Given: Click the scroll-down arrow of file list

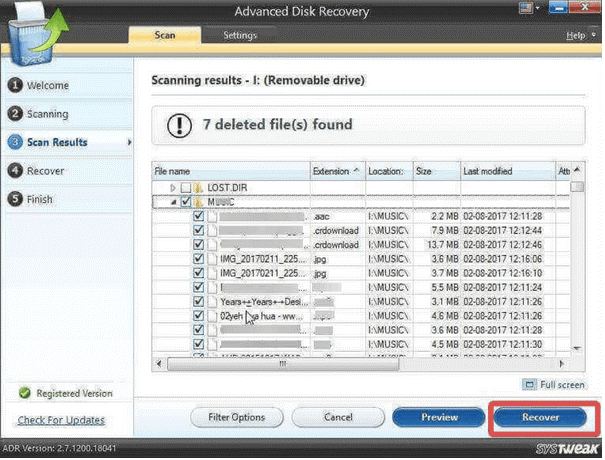Looking at the screenshot, I should click(x=577, y=348).
